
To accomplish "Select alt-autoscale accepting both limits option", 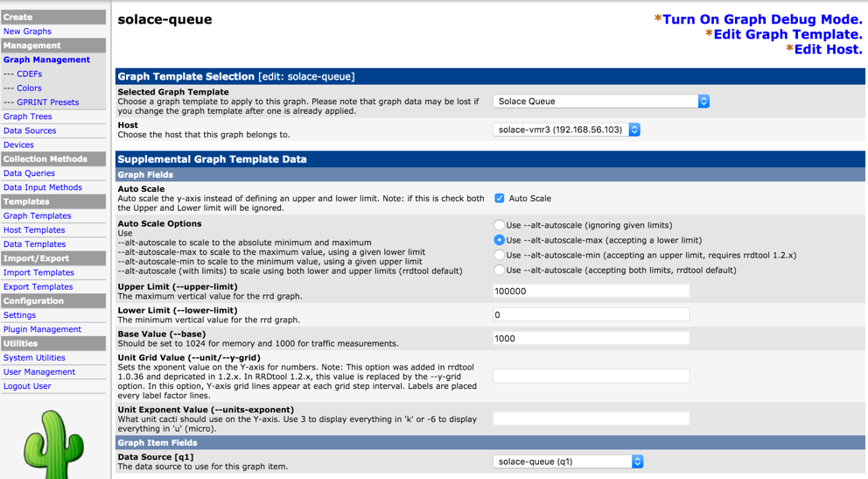I will click(499, 270).
